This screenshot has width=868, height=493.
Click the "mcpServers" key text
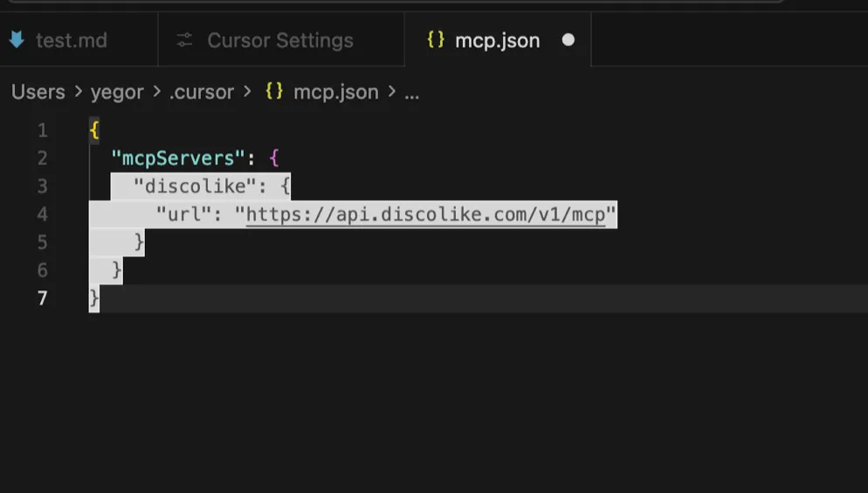pos(177,158)
